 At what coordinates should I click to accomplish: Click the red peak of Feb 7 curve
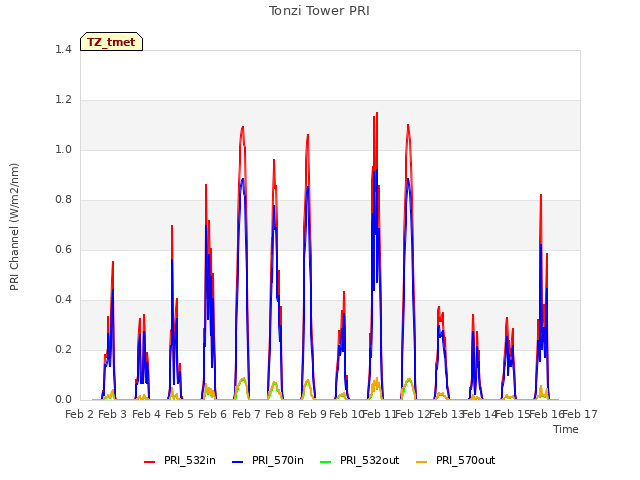click(243, 127)
